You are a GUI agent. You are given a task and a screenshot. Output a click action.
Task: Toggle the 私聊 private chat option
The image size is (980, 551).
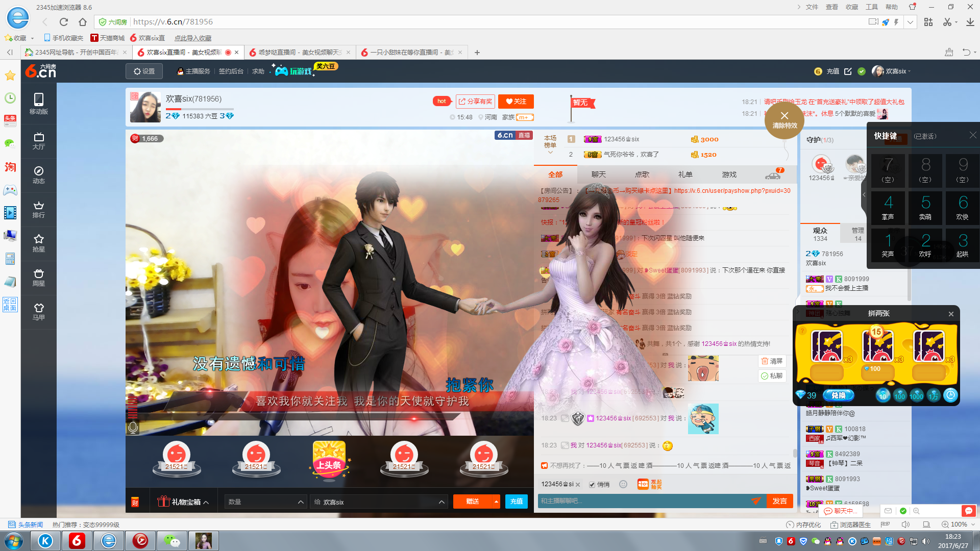772,376
